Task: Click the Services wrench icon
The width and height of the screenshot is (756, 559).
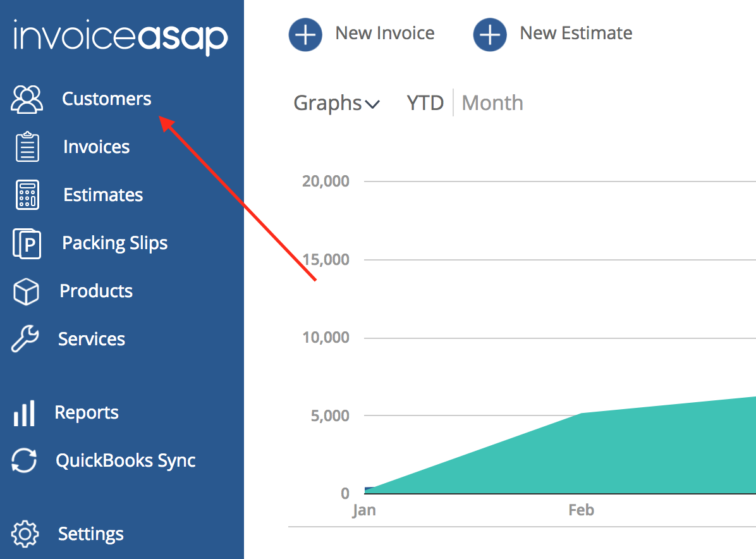Action: 25,340
